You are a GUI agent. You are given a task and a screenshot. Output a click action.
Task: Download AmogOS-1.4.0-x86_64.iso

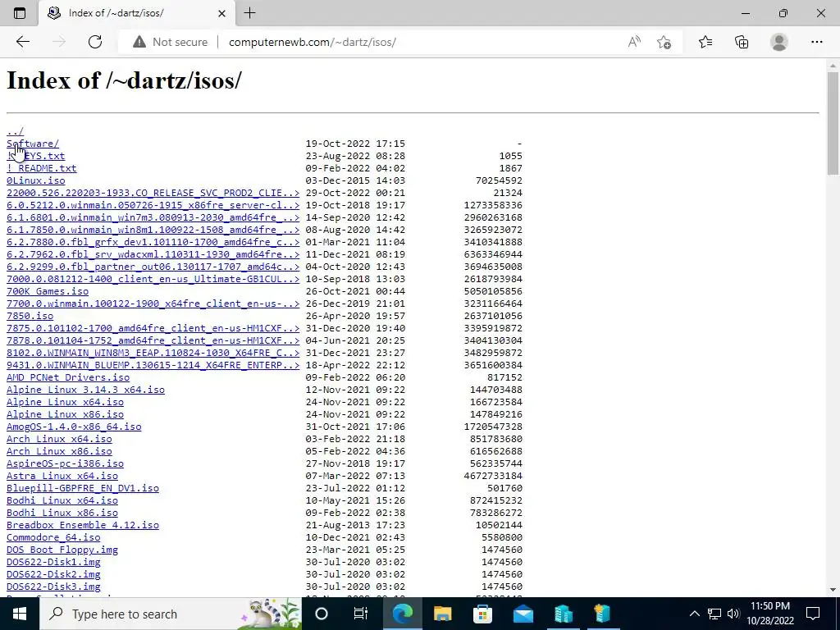pos(74,427)
